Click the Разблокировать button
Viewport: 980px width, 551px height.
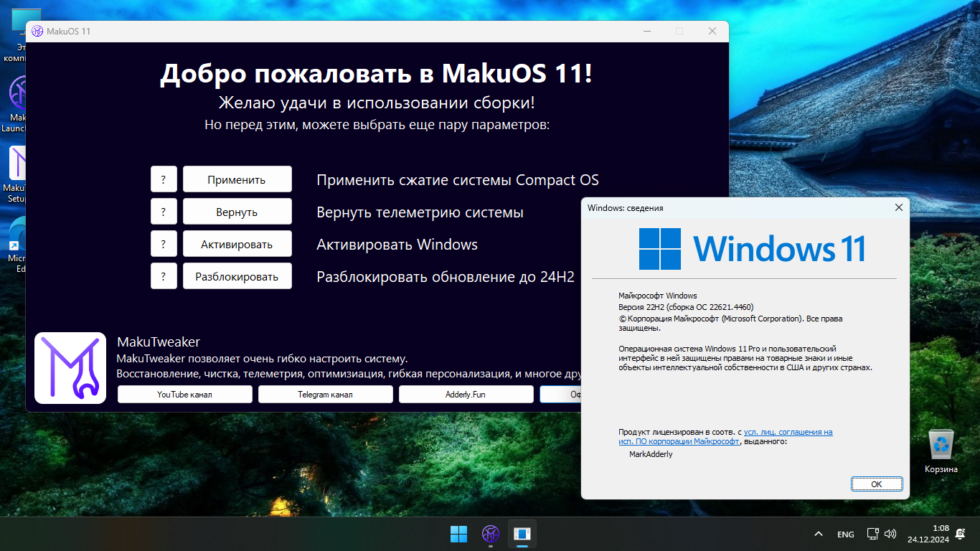pyautogui.click(x=237, y=276)
